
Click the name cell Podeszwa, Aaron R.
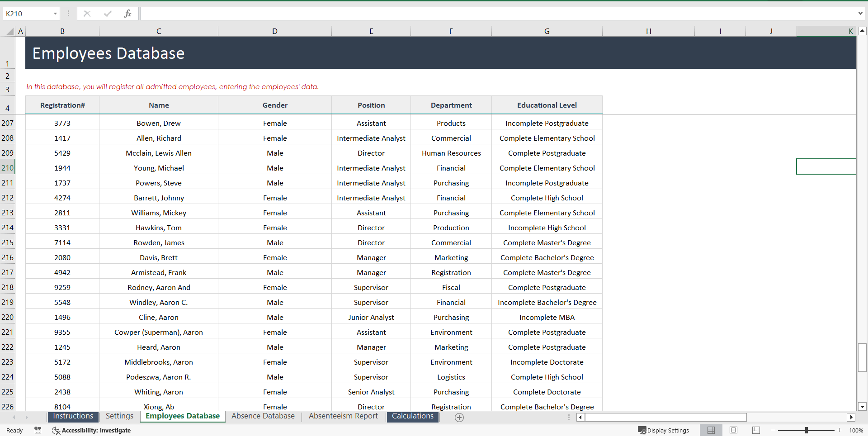pyautogui.click(x=159, y=377)
